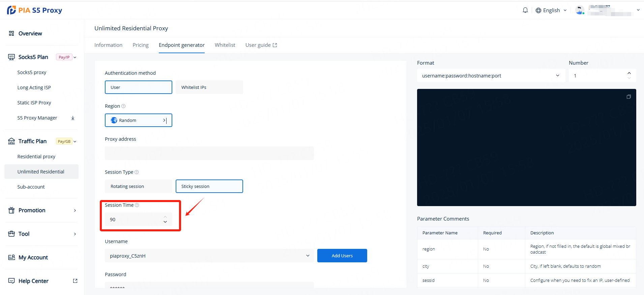
Task: Expand the English language selector
Action: (551, 10)
